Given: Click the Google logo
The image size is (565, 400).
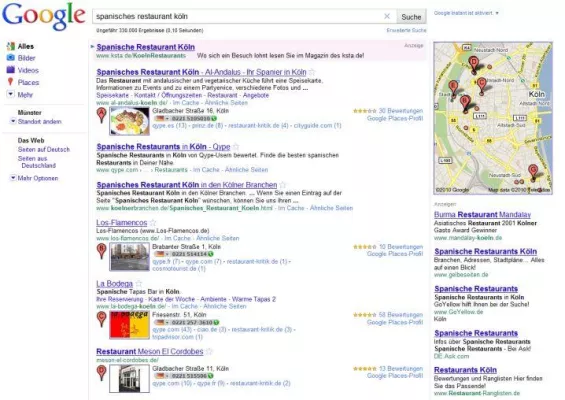Looking at the screenshot, I should point(44,17).
